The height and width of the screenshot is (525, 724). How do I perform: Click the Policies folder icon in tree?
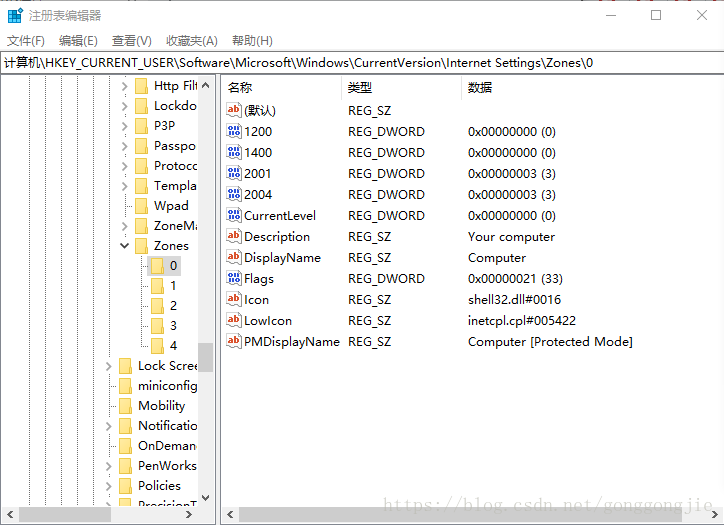coord(125,485)
